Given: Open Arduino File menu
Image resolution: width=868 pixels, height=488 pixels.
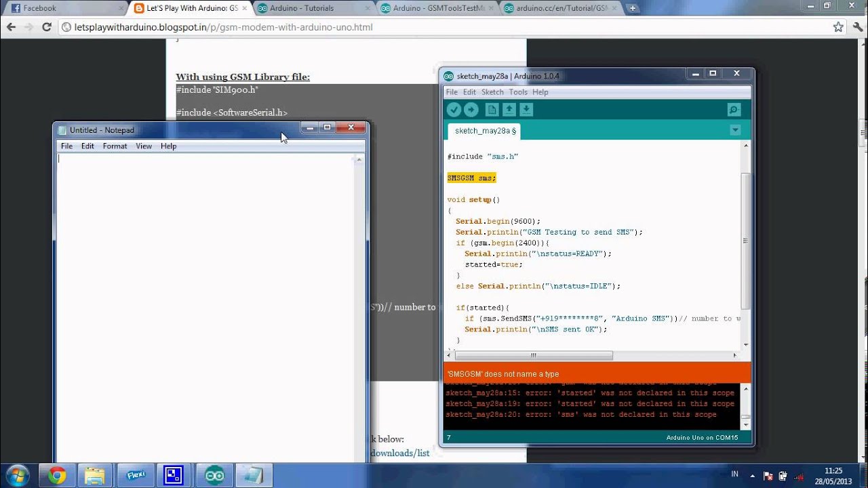Looking at the screenshot, I should 452,92.
